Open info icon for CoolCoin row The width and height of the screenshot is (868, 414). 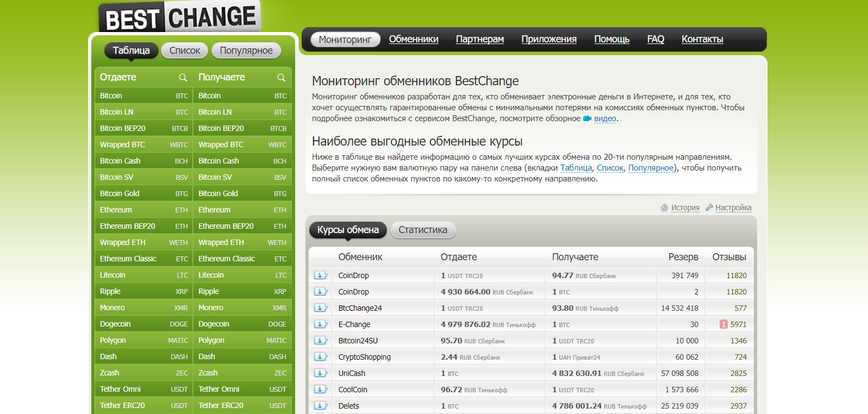click(x=321, y=390)
